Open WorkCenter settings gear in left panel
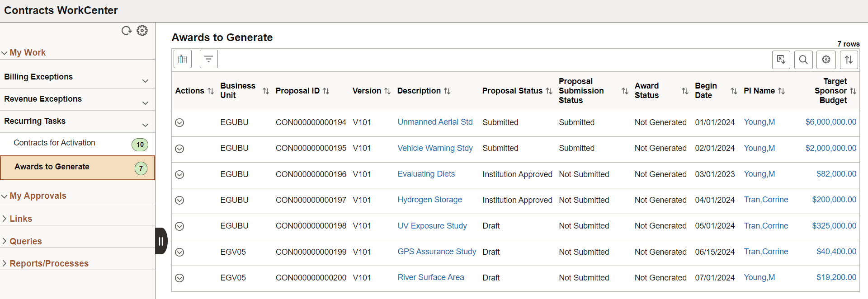This screenshot has height=299, width=868. point(142,31)
